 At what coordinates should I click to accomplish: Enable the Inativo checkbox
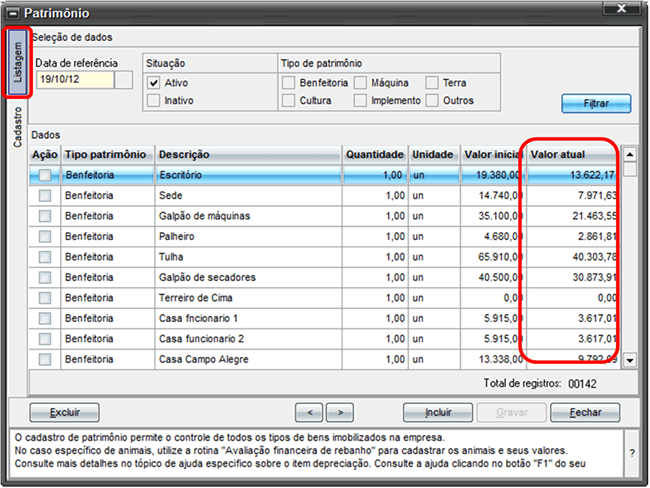[x=153, y=100]
